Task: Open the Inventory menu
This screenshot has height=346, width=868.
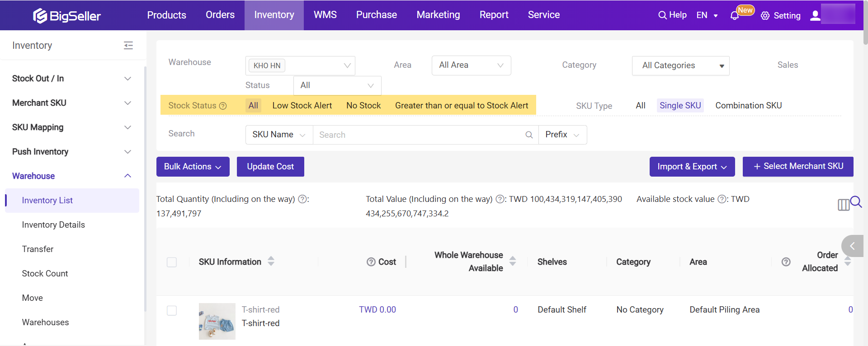Action: coord(274,15)
